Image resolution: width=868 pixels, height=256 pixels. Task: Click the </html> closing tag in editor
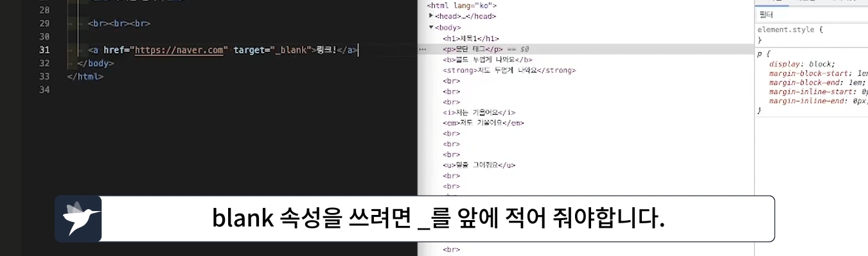click(85, 76)
